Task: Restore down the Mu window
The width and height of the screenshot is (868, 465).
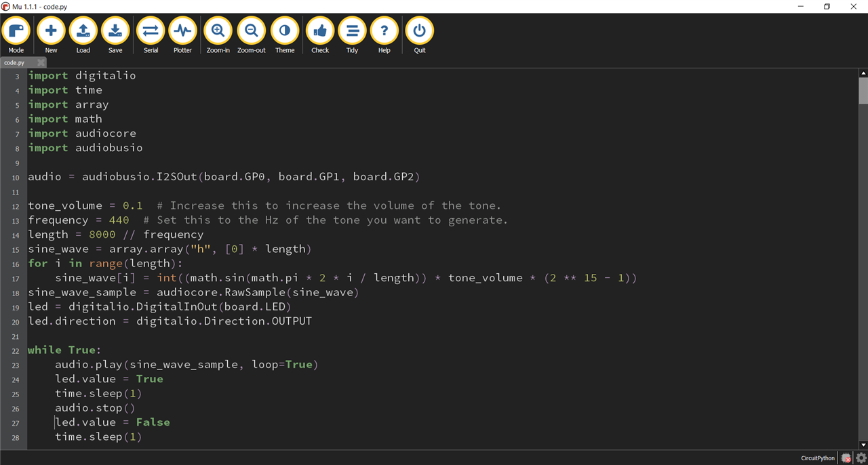Action: click(x=827, y=6)
